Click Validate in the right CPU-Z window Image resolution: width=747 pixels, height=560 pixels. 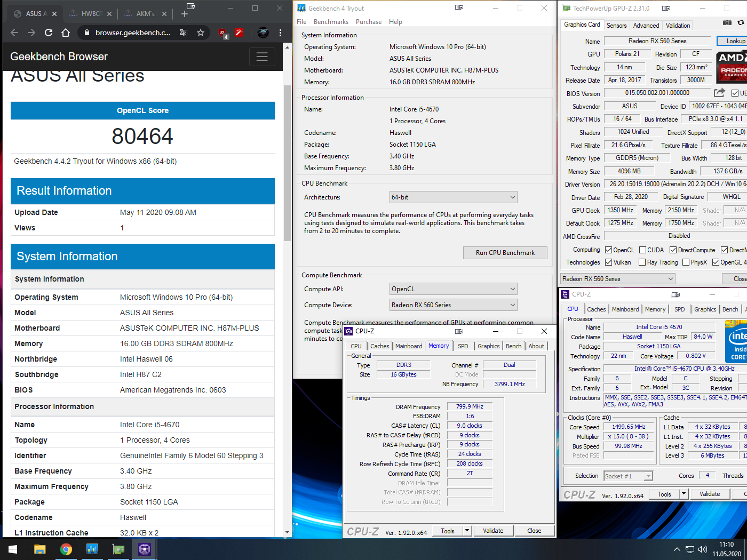[x=710, y=494]
